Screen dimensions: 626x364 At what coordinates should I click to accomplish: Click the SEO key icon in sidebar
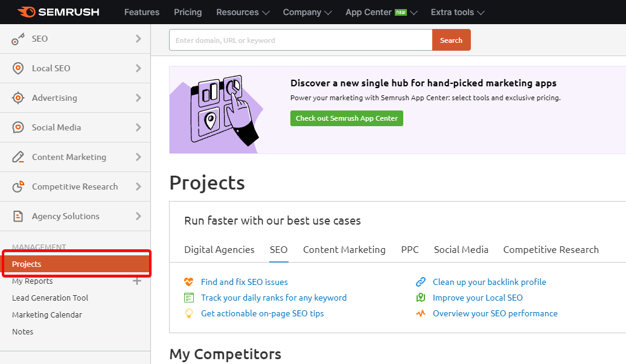tap(18, 39)
